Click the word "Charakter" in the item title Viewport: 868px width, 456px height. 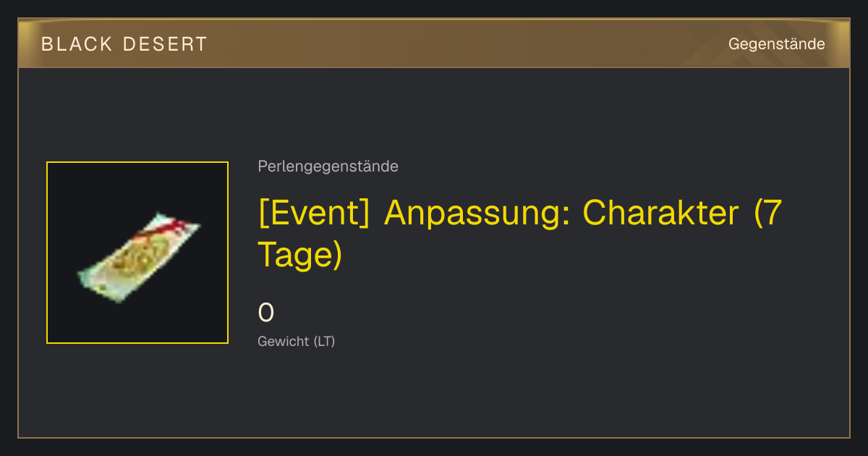point(661,212)
